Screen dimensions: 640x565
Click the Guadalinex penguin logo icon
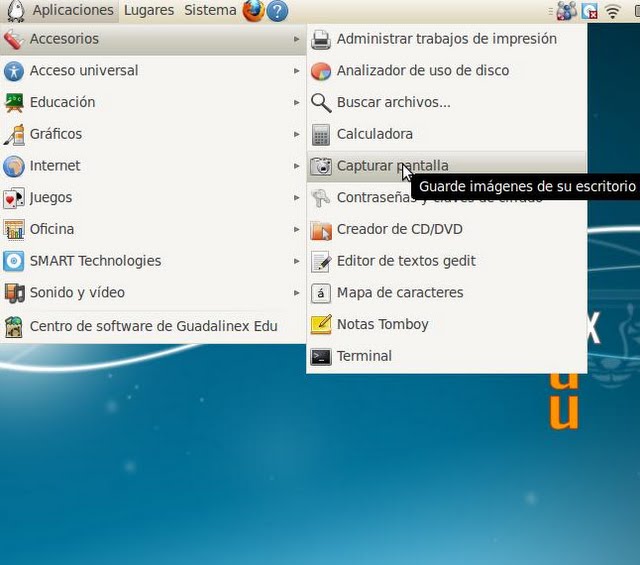tap(16, 11)
